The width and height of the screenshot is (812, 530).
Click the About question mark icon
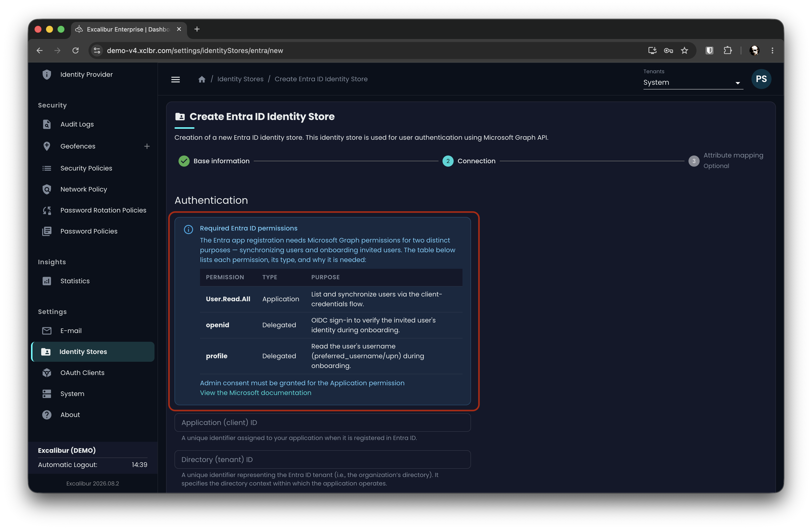pos(47,415)
